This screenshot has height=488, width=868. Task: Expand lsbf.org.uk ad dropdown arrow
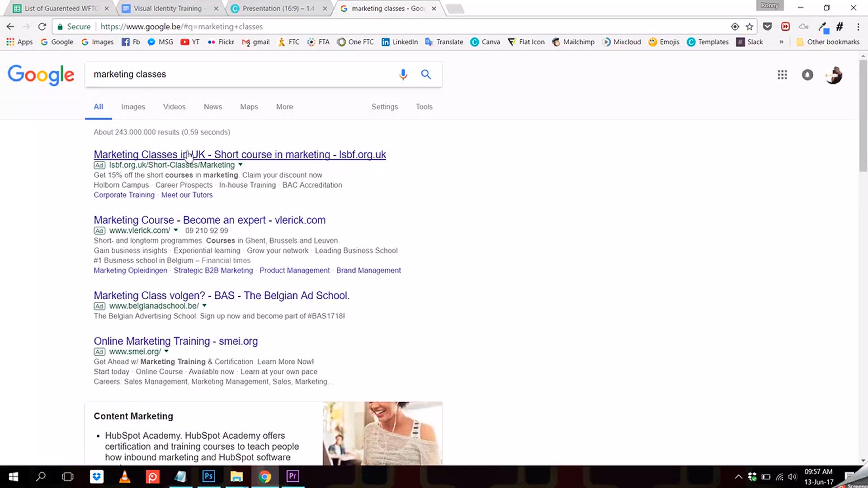tap(241, 165)
